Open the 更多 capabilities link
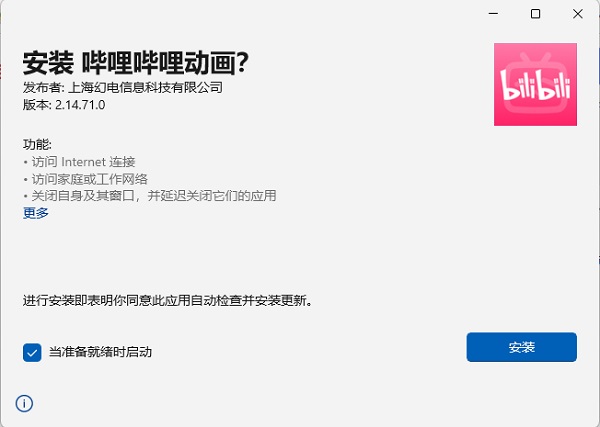This screenshot has height=427, width=600. 36,213
